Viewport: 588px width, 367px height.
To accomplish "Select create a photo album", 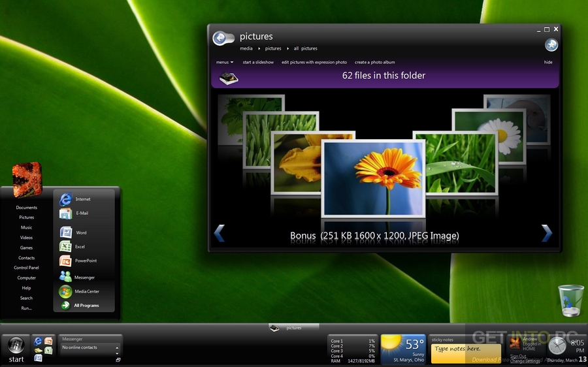I will coord(374,62).
